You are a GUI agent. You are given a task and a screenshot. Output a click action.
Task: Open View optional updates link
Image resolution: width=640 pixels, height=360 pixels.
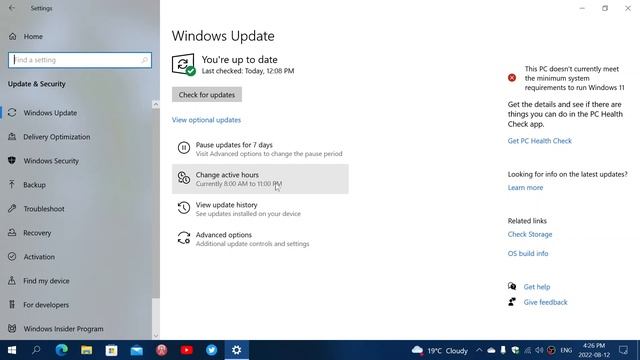206,120
